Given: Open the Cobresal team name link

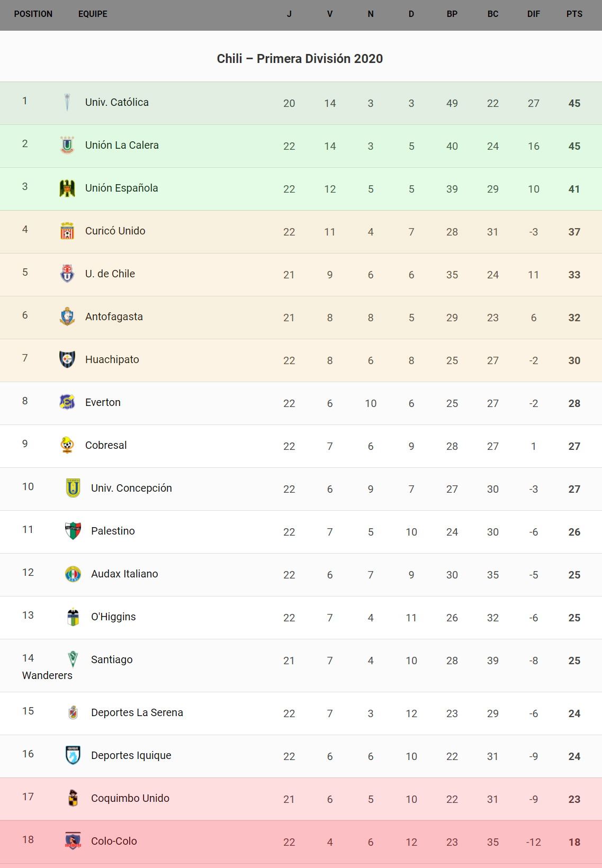Looking at the screenshot, I should (x=106, y=445).
